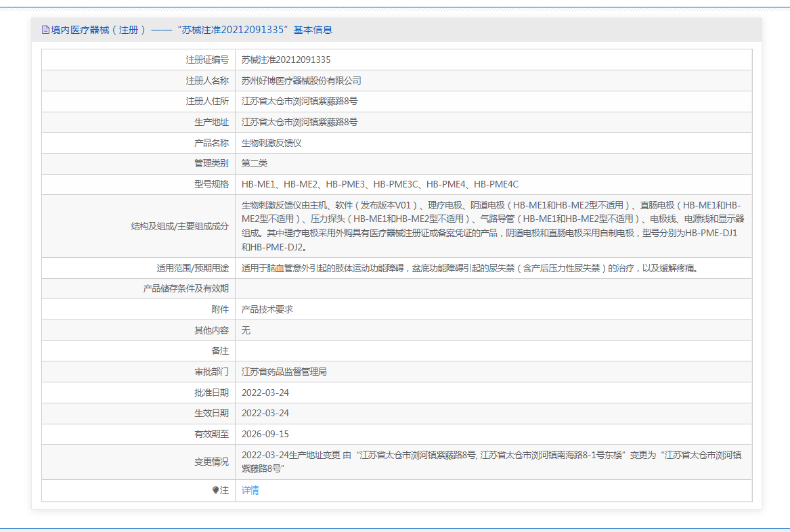Click the 第二类 management category value
Screen dimensions: 790x532
(255, 163)
